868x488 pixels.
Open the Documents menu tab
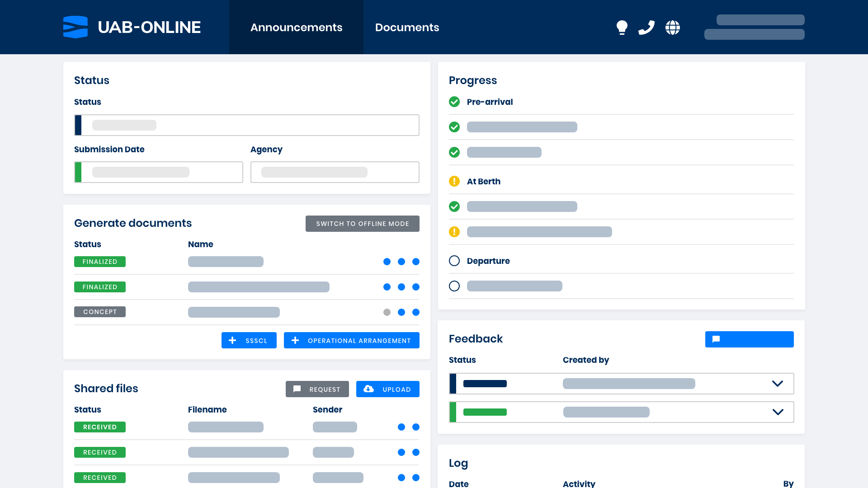pyautogui.click(x=406, y=27)
